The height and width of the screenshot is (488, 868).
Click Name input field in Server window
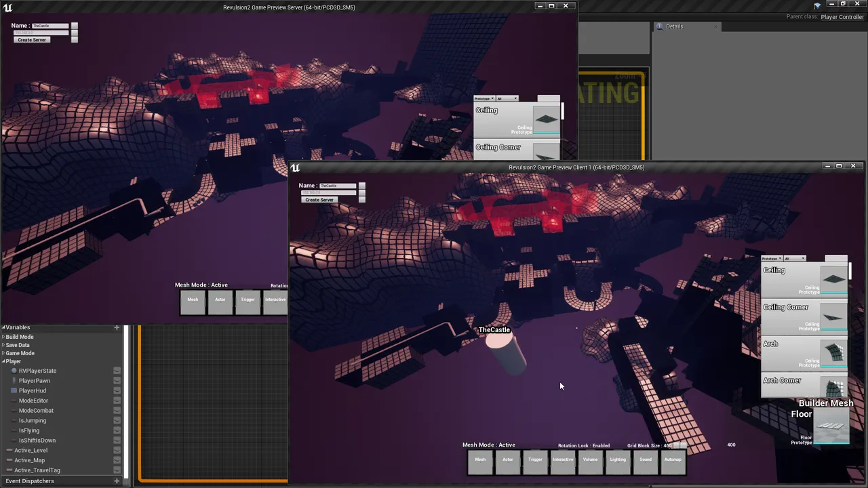point(50,26)
